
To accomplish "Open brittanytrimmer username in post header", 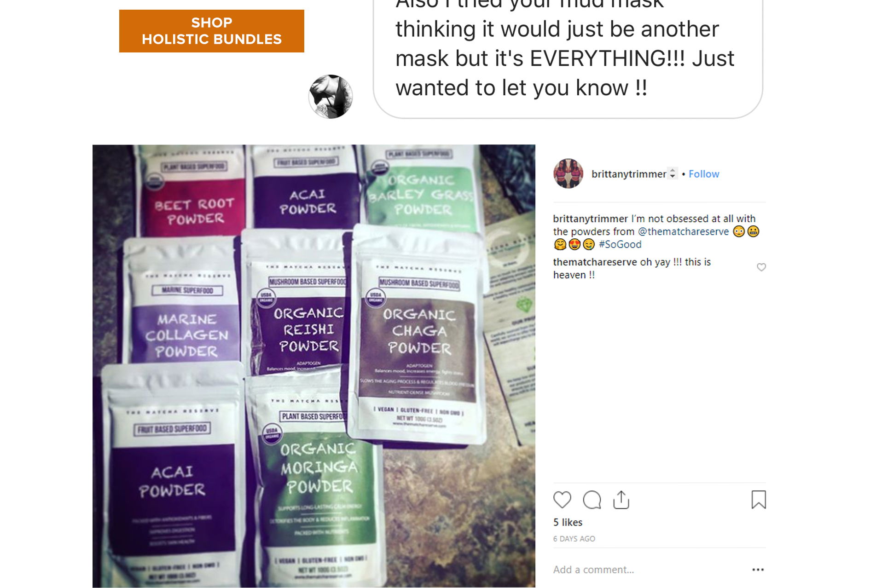I will [629, 174].
